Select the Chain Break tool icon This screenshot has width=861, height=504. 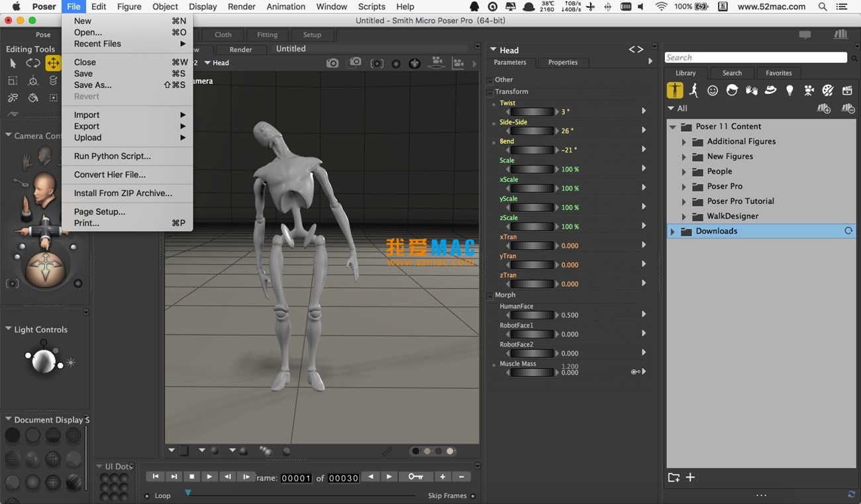13,98
